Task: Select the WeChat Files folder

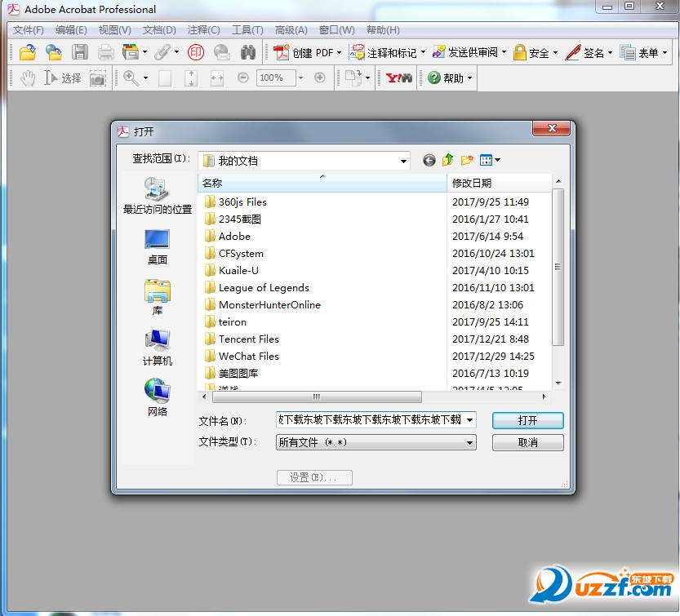Action: pos(242,357)
